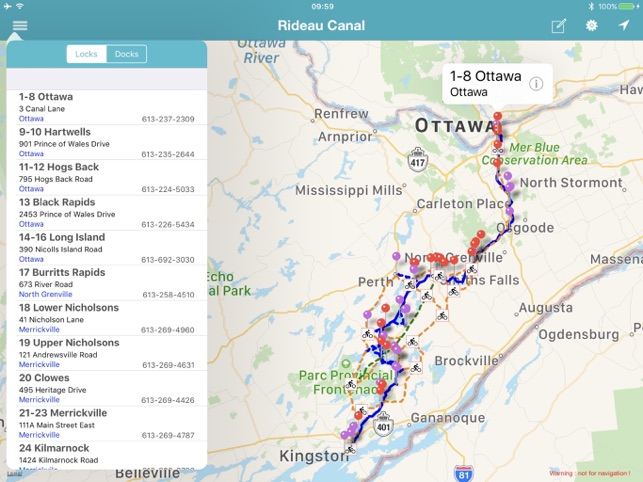
Task: Tap Gananoque label on map
Action: (448, 418)
